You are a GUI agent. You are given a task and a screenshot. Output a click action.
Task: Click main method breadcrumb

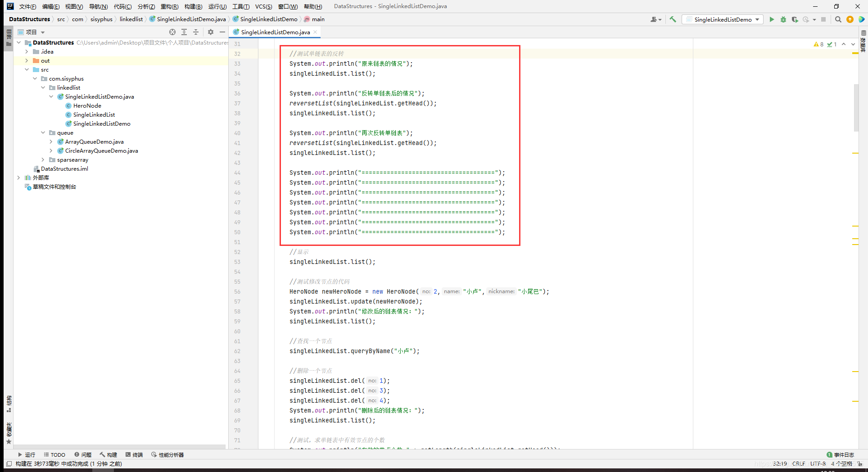point(314,19)
